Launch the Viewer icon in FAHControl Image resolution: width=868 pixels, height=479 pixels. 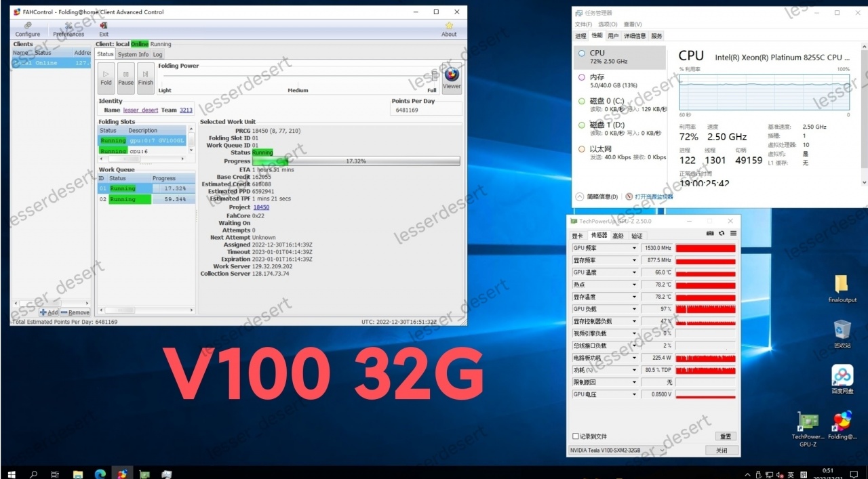tap(452, 78)
